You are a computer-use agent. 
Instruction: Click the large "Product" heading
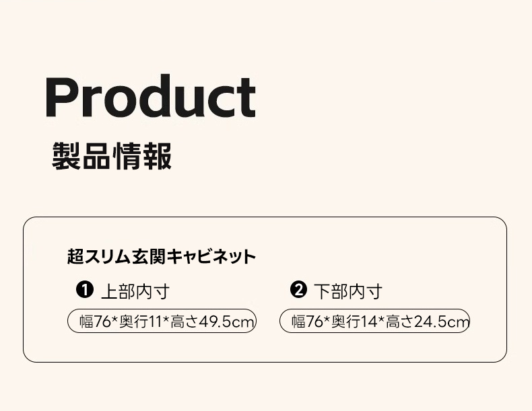[x=150, y=98]
